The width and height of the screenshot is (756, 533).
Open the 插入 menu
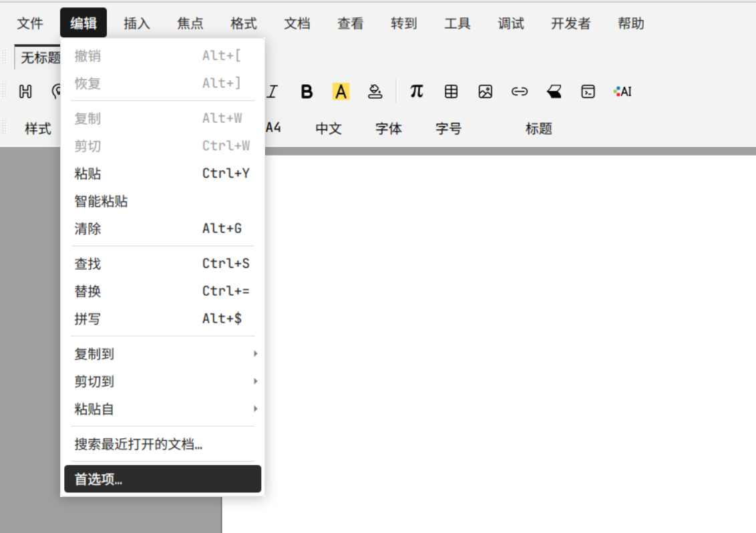[x=137, y=23]
